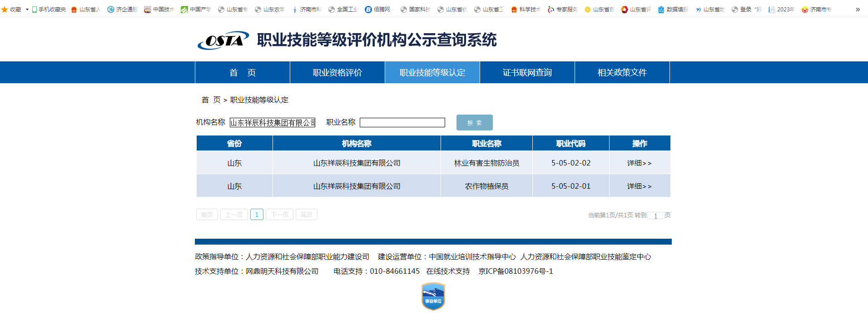The image size is (868, 321).
Task: Click the 收藏 favorites star icon
Action: (x=5, y=9)
